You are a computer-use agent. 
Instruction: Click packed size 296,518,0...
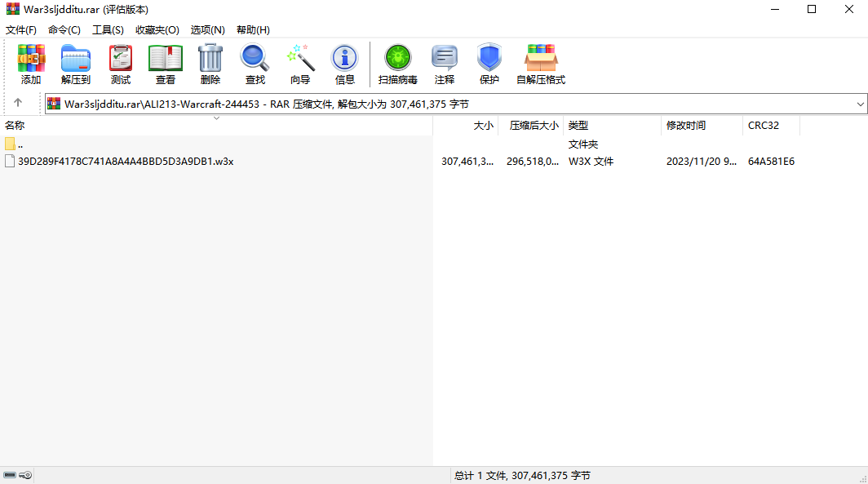point(533,161)
